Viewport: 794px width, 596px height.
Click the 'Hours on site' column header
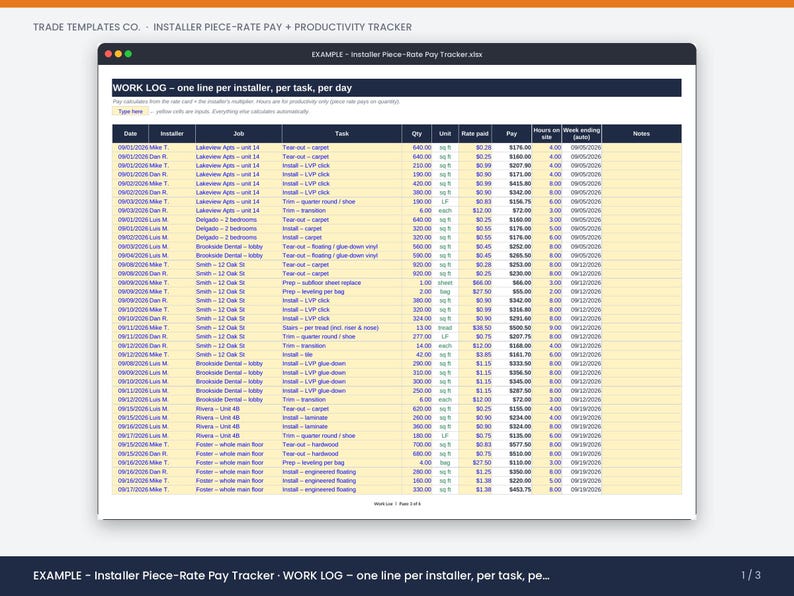547,134
